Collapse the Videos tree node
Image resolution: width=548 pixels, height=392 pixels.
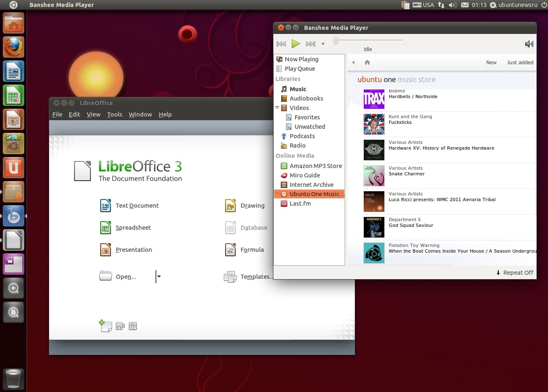click(x=277, y=108)
